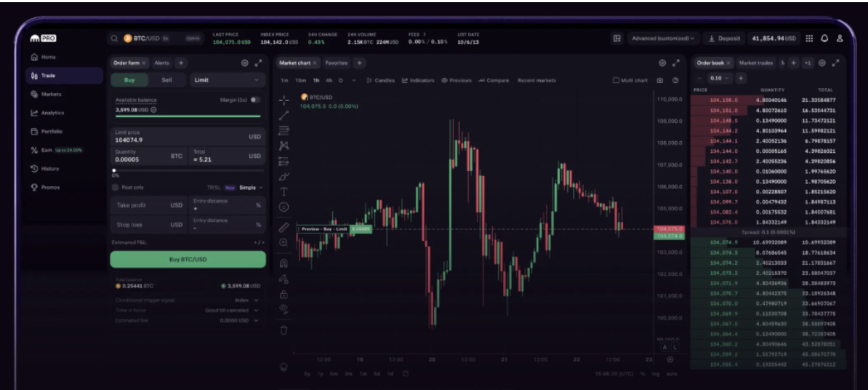
Task: Expand the order form panel
Action: coord(259,63)
